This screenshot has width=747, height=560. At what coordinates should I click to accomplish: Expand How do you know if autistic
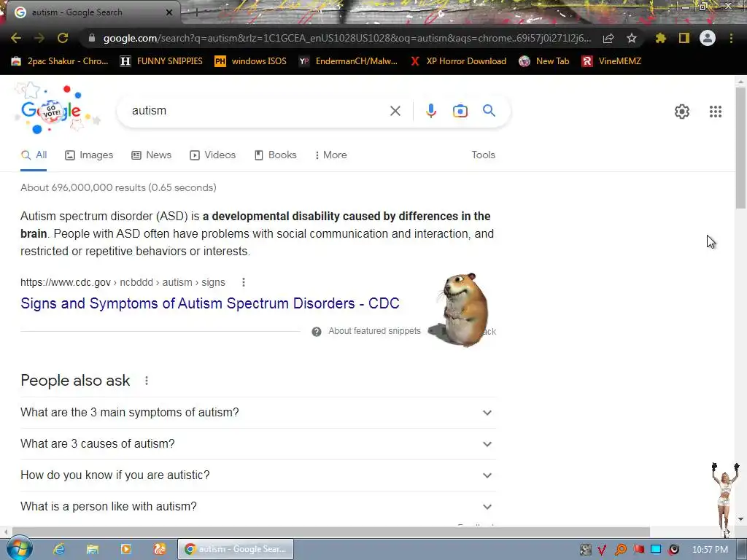(x=258, y=475)
